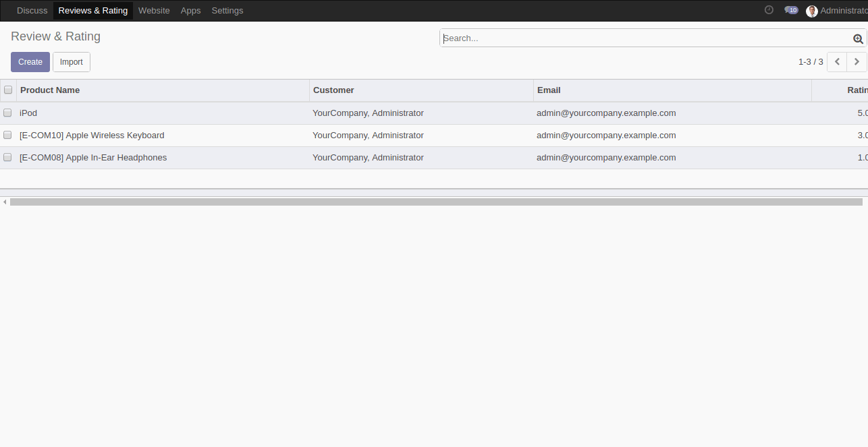The image size is (868, 447).
Task: Click the 3.0 rating value
Action: 862,136
